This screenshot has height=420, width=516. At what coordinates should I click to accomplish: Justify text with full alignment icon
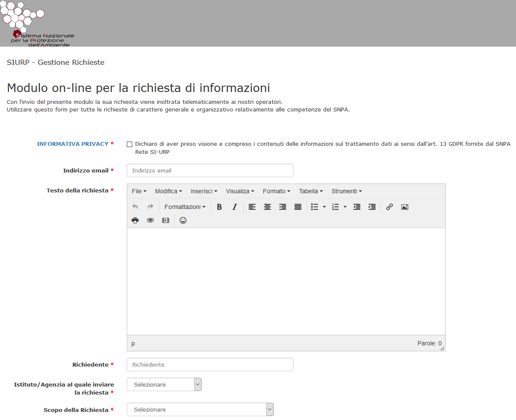click(x=298, y=207)
